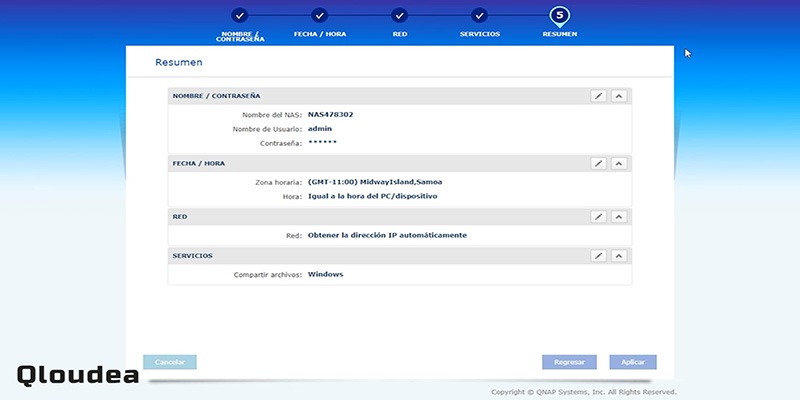800x400 pixels.
Task: Select the username value admin
Action: pyautogui.click(x=320, y=129)
